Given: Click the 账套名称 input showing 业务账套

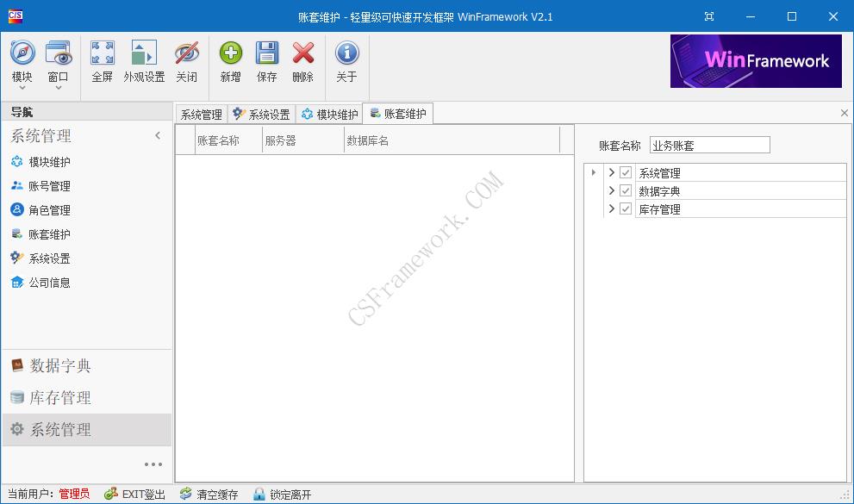Looking at the screenshot, I should 709,144.
